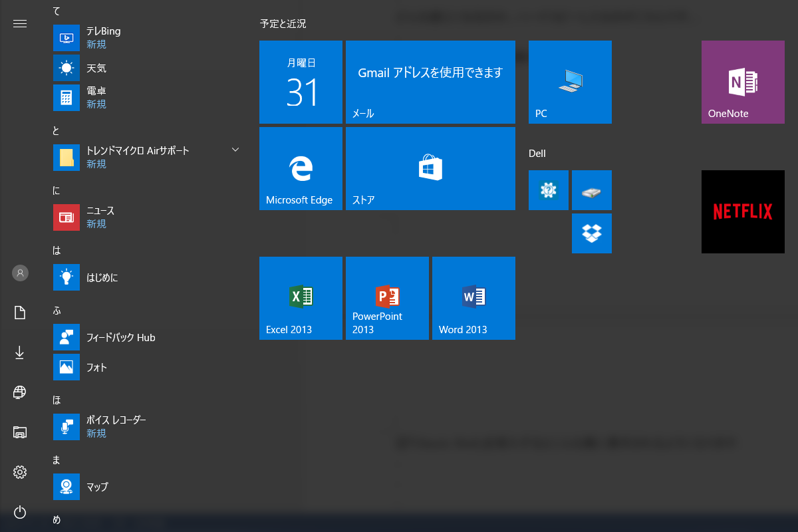Launch the Excel 2013 tile
Screen dimensions: 798x532
coord(301,298)
